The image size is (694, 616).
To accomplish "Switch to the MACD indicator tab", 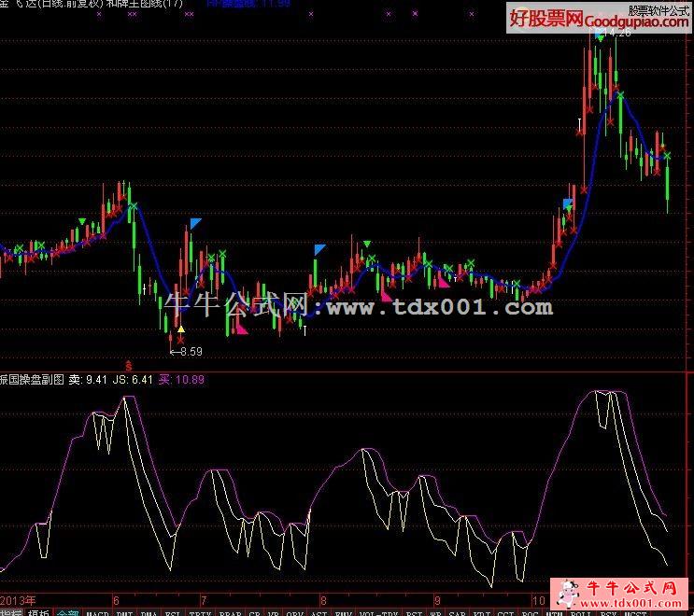I will 96,612.
